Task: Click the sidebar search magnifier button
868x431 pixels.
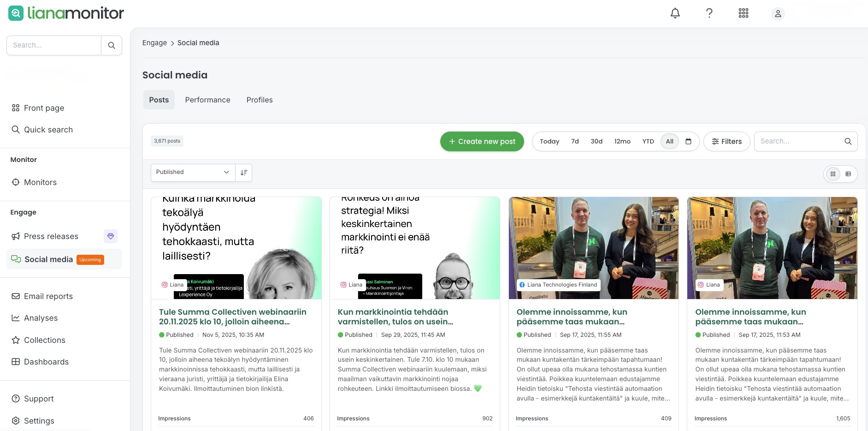Action: click(112, 45)
